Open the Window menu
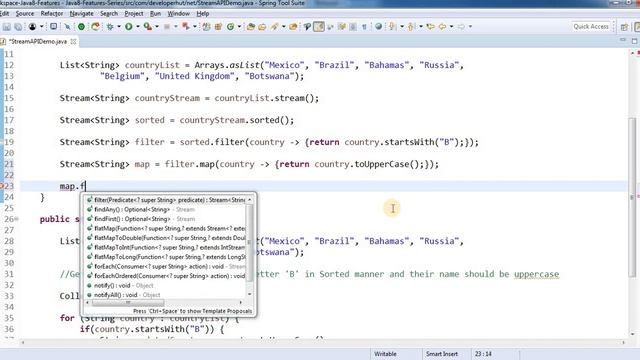Viewport: 640px width, 360px height. click(178, 13)
